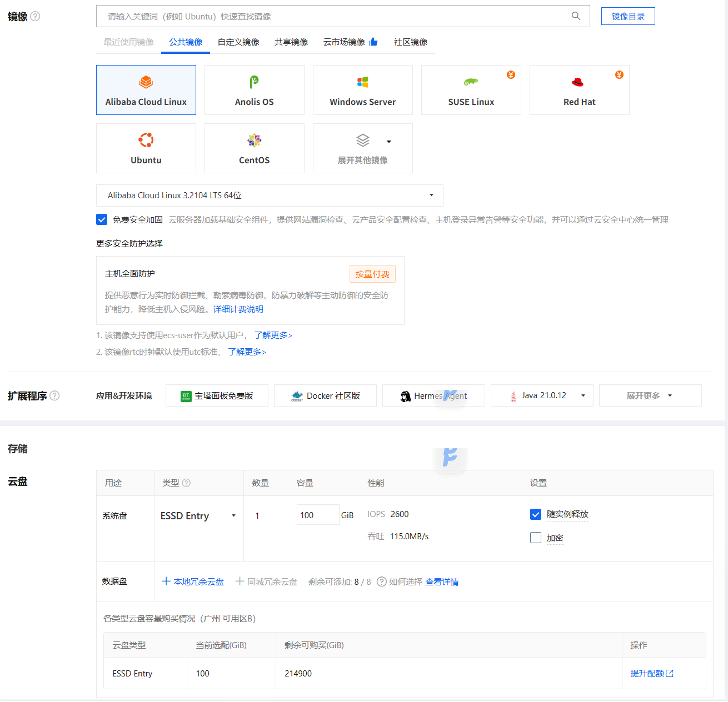728x702 pixels.
Task: Open the 提升配额 link
Action: click(652, 673)
